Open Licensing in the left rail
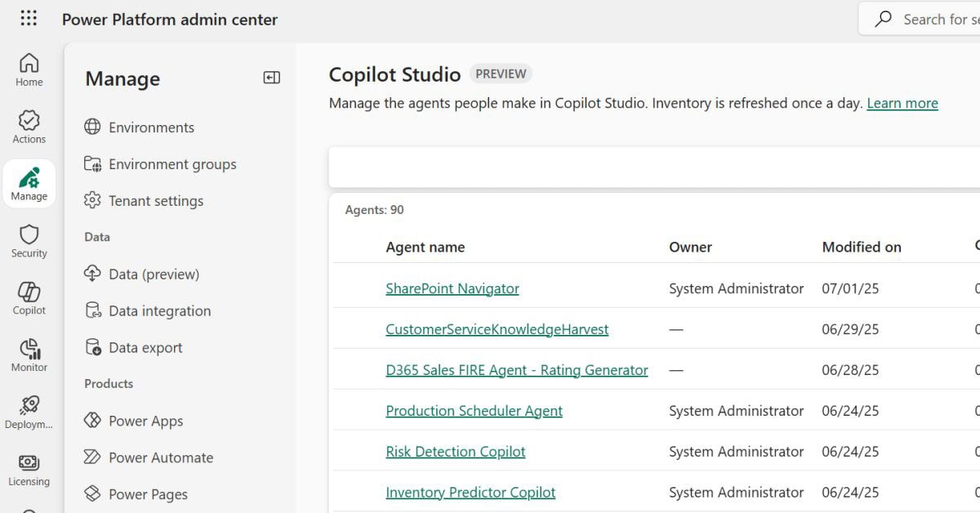This screenshot has height=513, width=980. [x=29, y=470]
